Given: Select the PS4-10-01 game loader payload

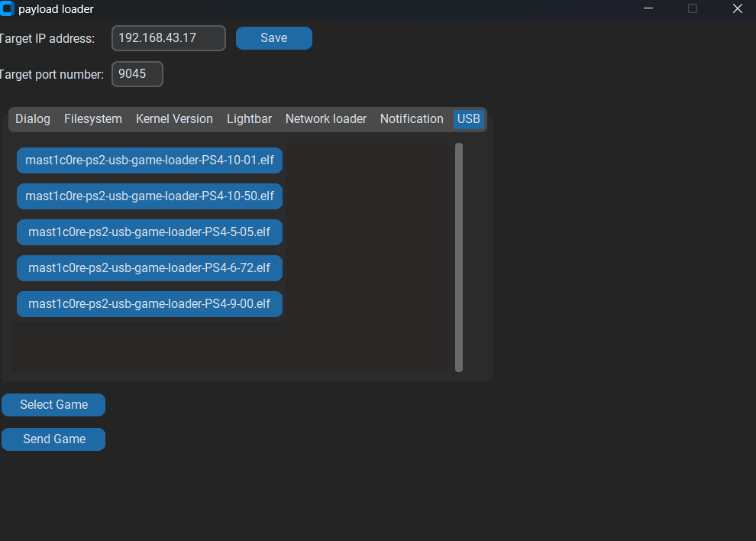Looking at the screenshot, I should (149, 160).
